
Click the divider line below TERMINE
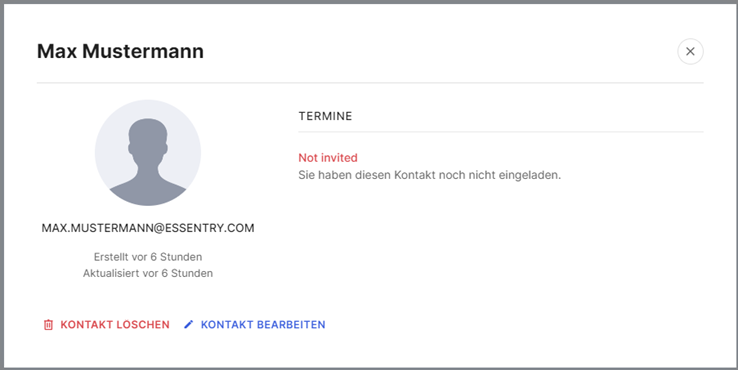501,132
